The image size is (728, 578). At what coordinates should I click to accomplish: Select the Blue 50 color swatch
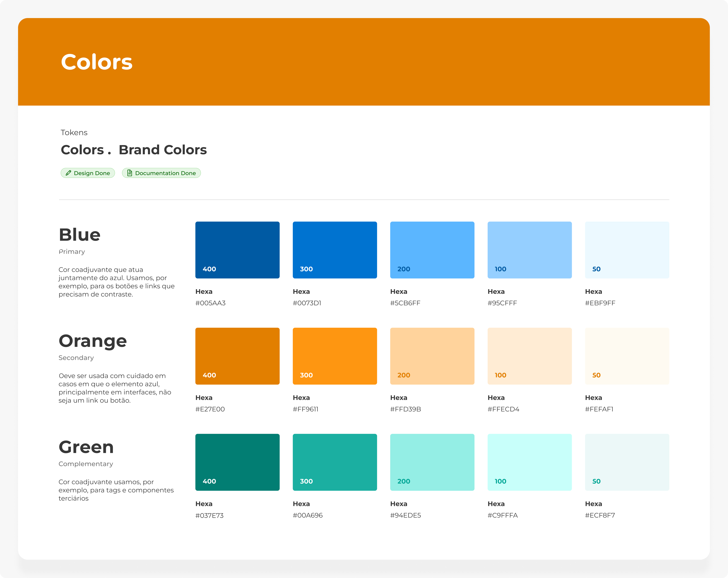click(627, 250)
